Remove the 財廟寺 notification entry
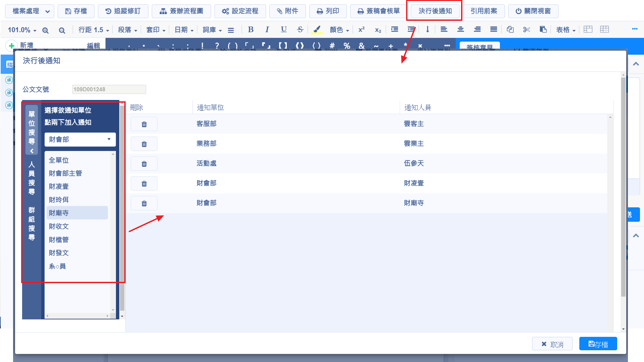The height and width of the screenshot is (362, 644). [144, 203]
